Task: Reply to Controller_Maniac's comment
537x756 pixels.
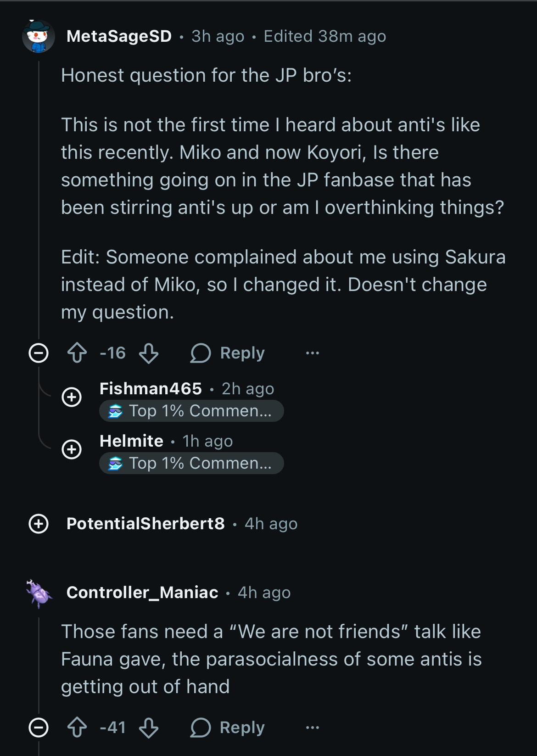Action: tap(228, 728)
